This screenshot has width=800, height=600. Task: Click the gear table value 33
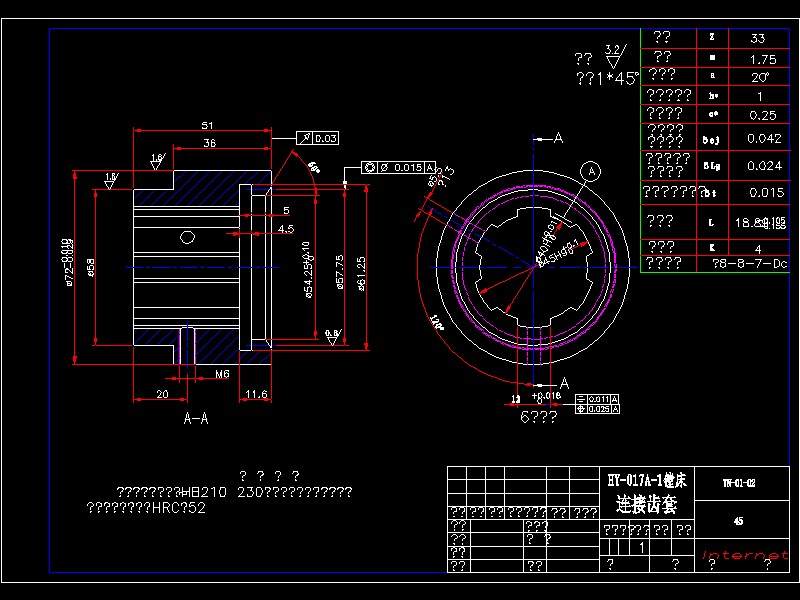point(758,38)
